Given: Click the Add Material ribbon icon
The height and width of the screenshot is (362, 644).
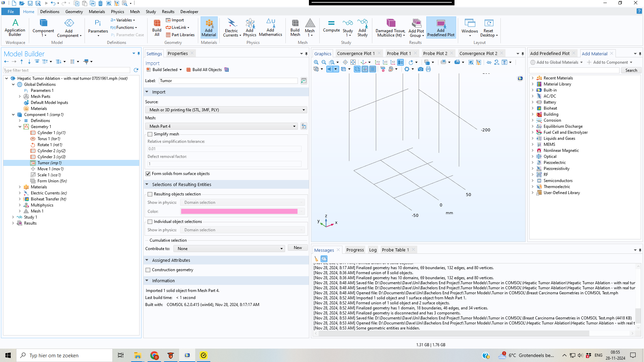Looking at the screenshot, I should pos(209,27).
